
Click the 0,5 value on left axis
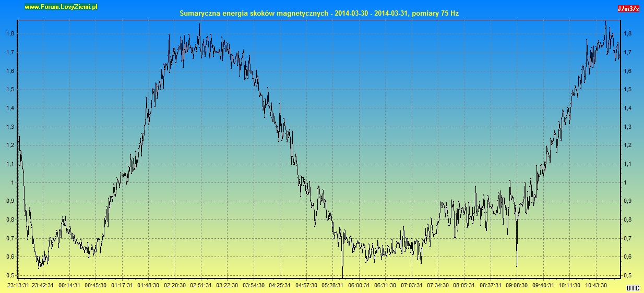point(10,275)
